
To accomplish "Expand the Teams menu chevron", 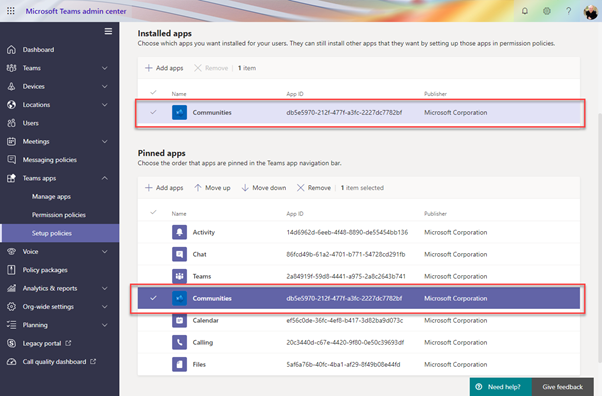I will [104, 68].
